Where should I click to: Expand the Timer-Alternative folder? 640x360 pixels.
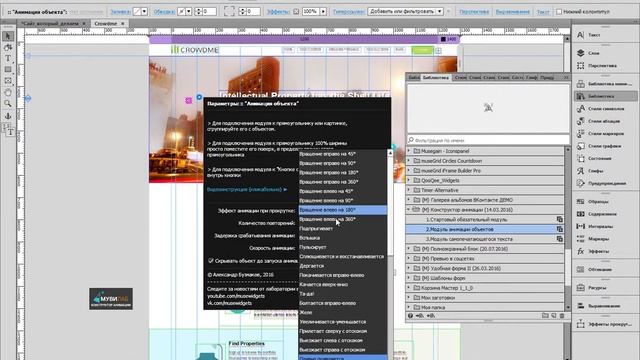click(409, 190)
